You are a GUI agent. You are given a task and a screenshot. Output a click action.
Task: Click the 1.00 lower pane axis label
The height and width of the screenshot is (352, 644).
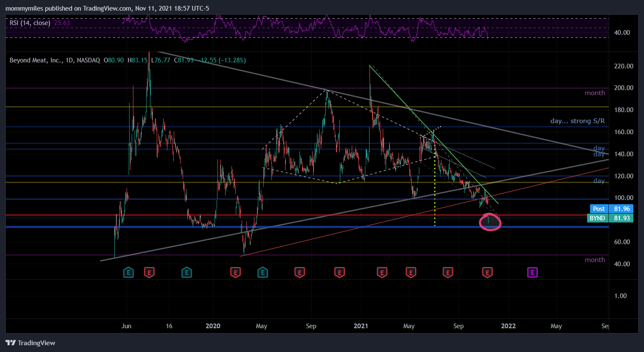(x=620, y=296)
